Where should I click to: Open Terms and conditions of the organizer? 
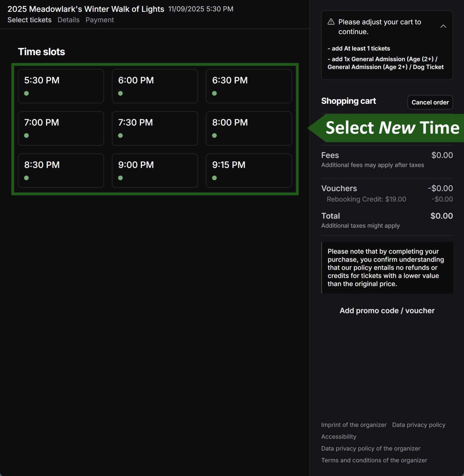374,460
